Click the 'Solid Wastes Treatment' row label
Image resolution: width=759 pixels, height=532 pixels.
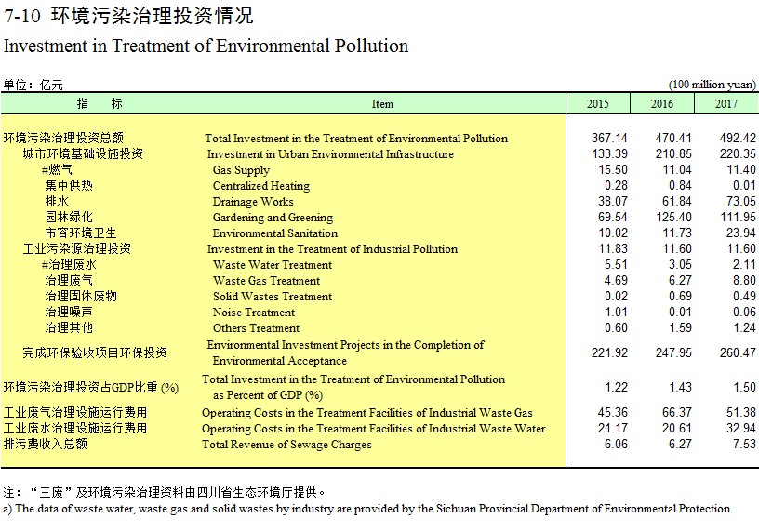click(272, 297)
